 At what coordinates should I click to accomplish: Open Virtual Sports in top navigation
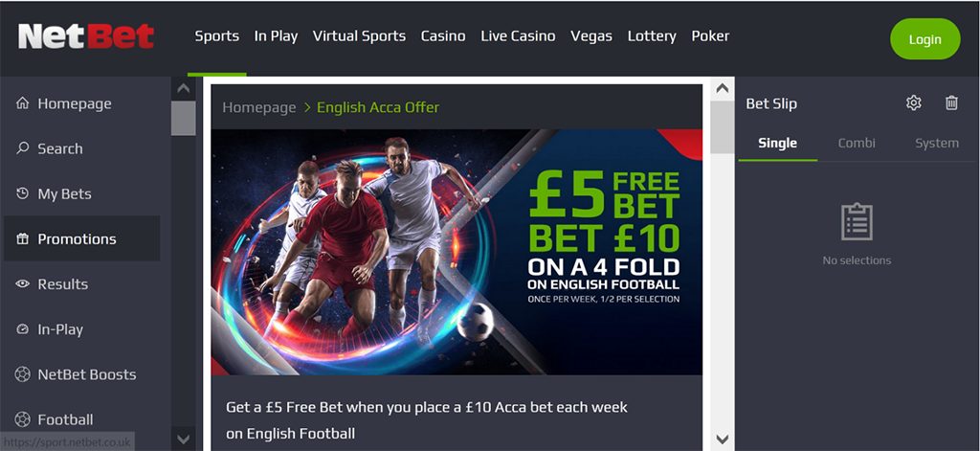(x=360, y=36)
